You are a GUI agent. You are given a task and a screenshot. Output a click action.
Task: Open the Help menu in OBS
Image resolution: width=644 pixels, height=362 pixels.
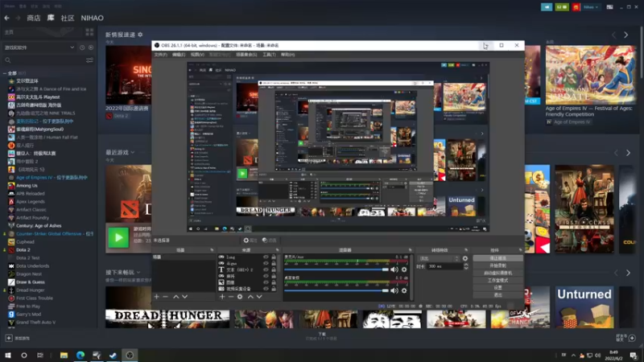point(287,55)
